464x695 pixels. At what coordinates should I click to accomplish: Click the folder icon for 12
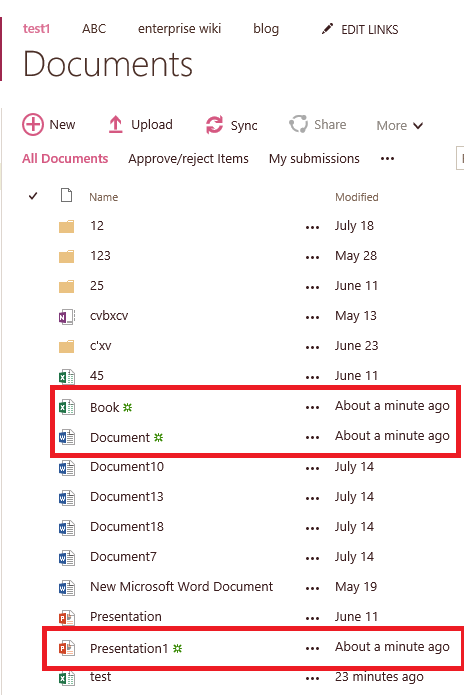click(66, 227)
